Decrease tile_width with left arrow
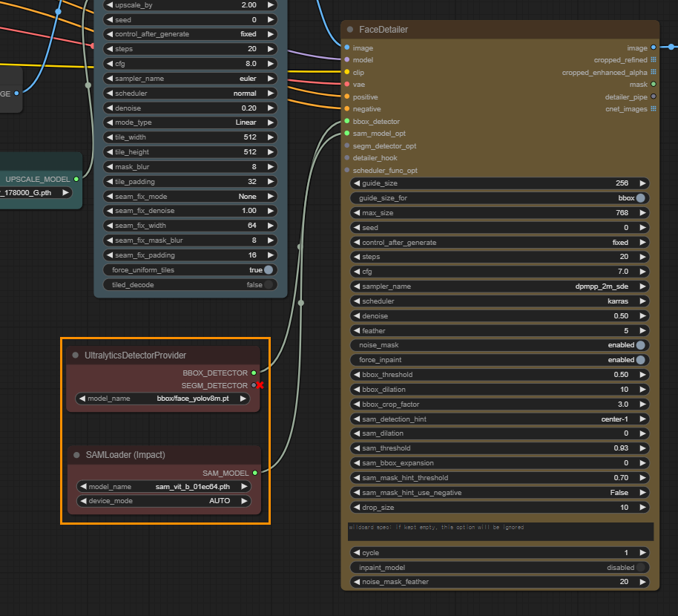Image resolution: width=678 pixels, height=616 pixels. tap(109, 137)
